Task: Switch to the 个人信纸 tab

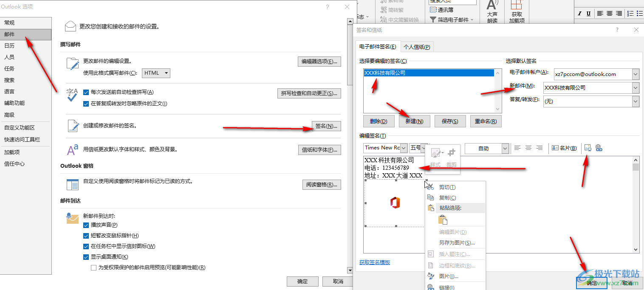Action: click(x=417, y=47)
